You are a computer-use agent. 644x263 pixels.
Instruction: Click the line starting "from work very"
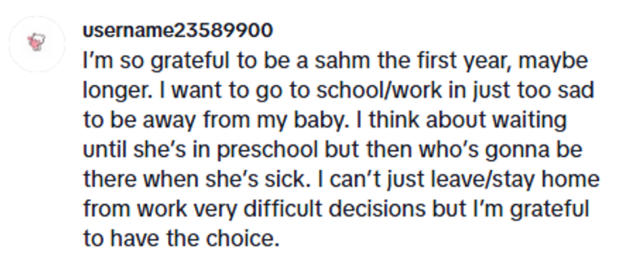point(335,208)
